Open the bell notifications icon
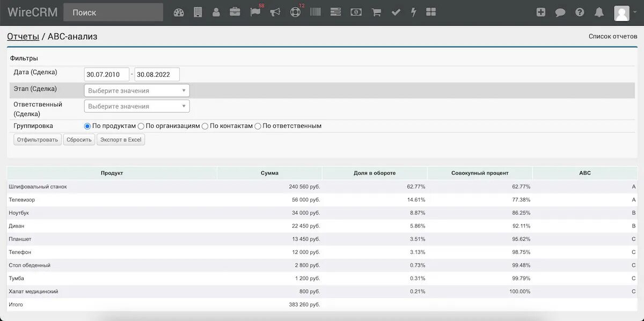 (x=599, y=12)
